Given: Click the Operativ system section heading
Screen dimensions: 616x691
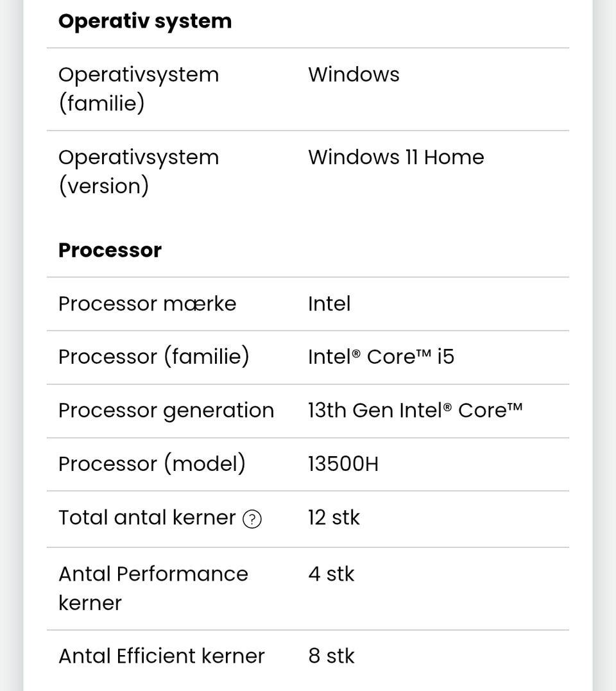Looking at the screenshot, I should pyautogui.click(x=144, y=21).
